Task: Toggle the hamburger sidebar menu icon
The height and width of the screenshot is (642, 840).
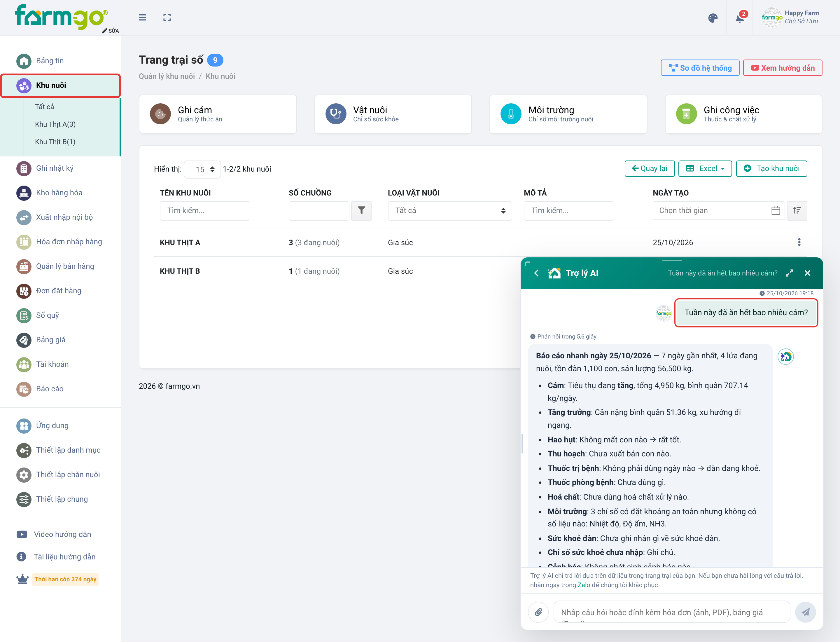Action: (x=142, y=18)
